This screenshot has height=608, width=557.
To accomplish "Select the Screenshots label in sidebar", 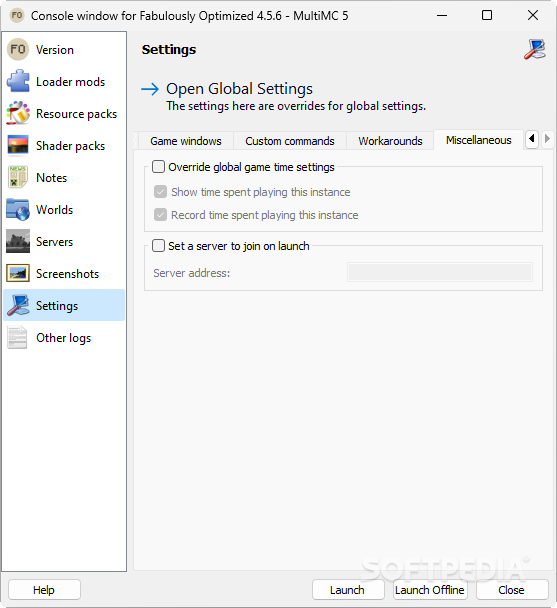I will [x=67, y=274].
